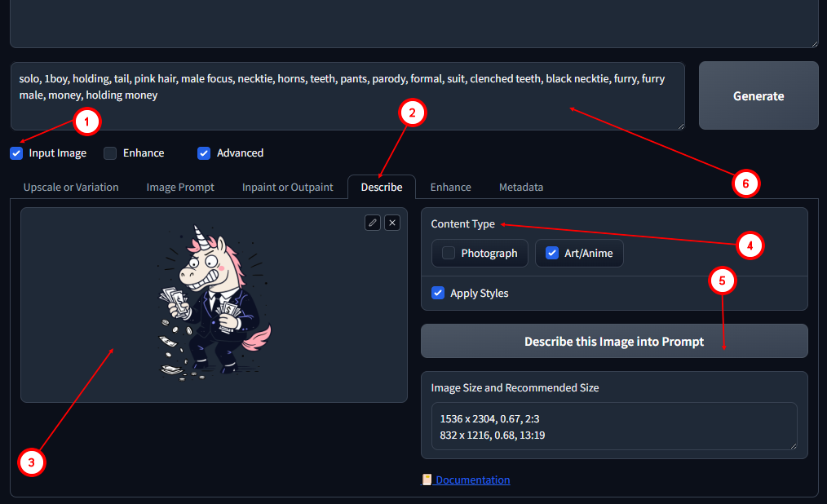The width and height of the screenshot is (827, 504).
Task: Click the Image Size and Recommended Size label
Action: point(515,387)
